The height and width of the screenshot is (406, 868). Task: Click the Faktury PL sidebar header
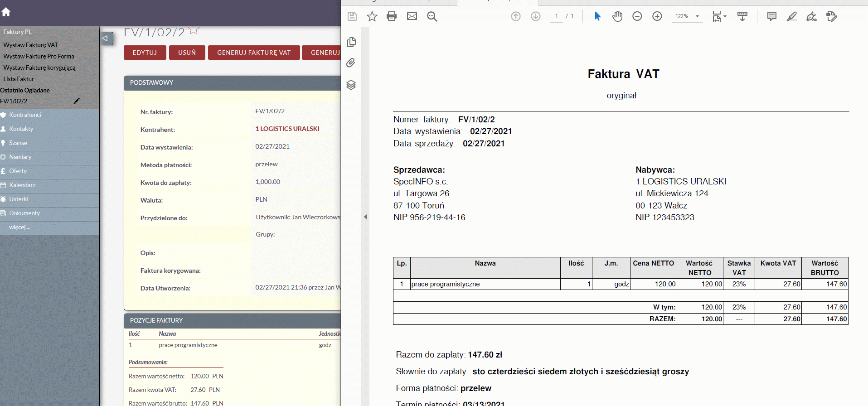[17, 32]
